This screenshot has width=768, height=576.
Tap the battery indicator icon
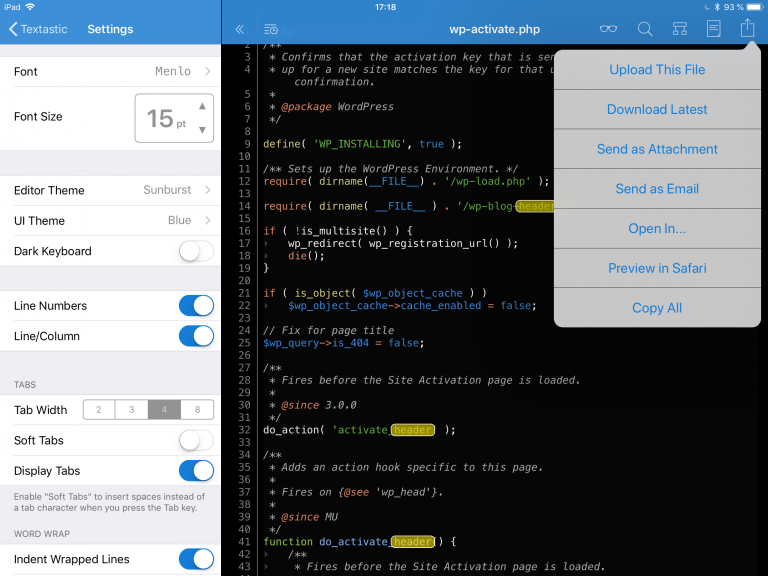pyautogui.click(x=755, y=7)
